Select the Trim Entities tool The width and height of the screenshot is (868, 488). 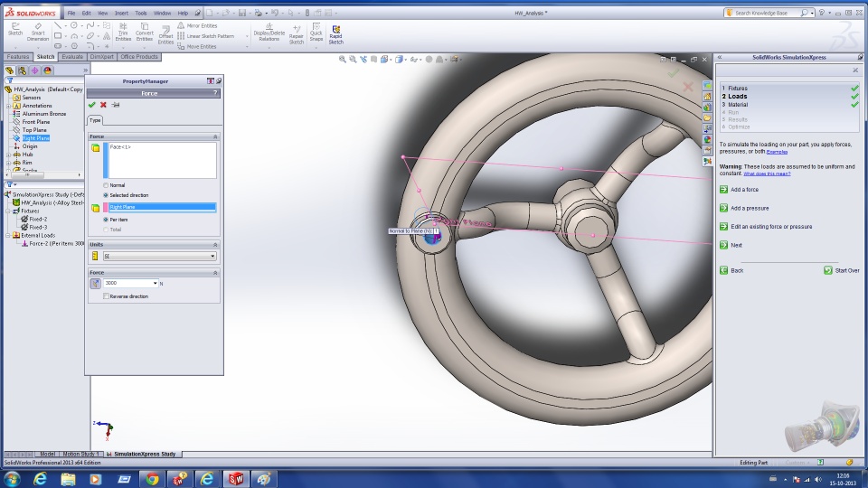(x=123, y=33)
